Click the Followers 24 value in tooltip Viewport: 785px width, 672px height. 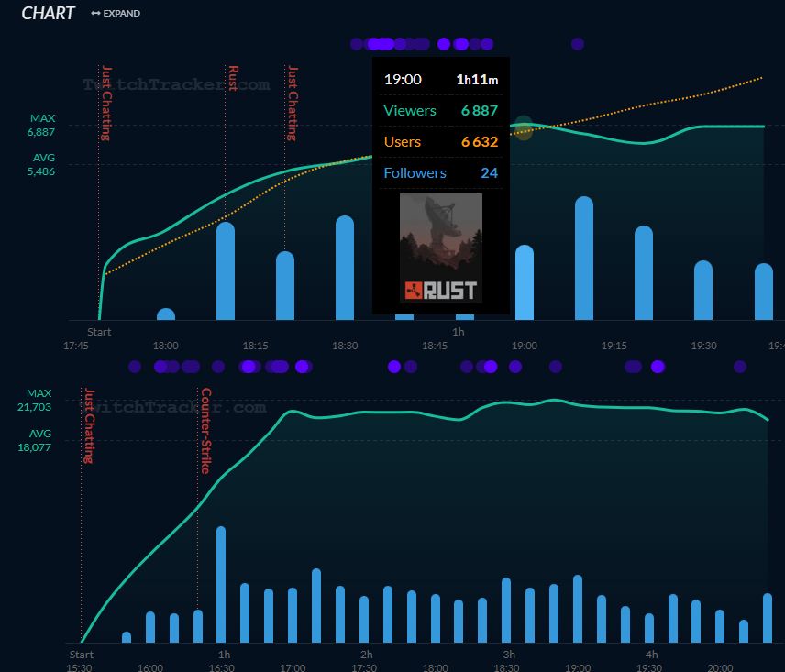click(489, 173)
